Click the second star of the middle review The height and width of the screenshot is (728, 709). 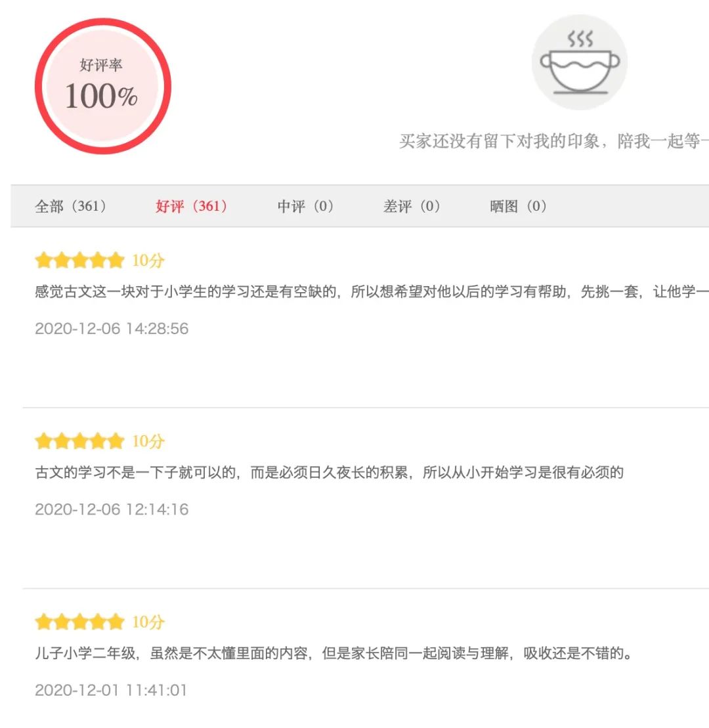(x=62, y=441)
